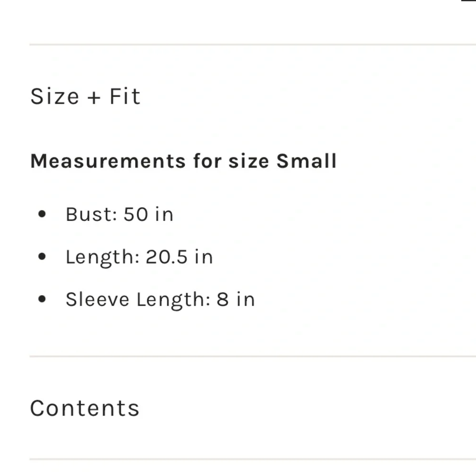Click the word Measurements in bold heading
Viewport: 476px width, 476px height.
pyautogui.click(x=108, y=161)
